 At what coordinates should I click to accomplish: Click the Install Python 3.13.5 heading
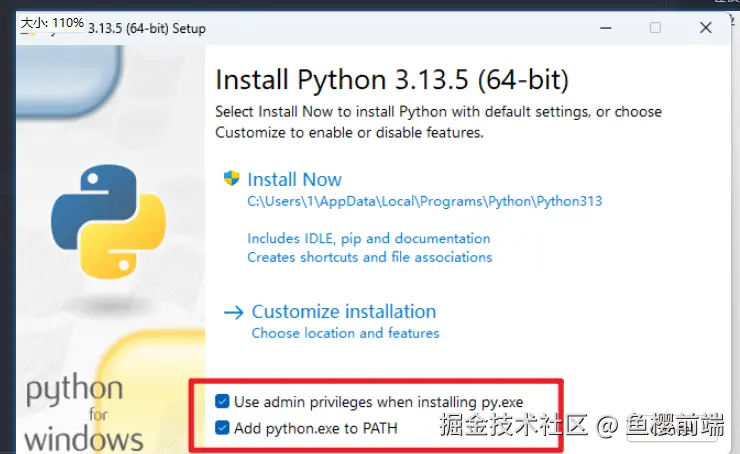click(392, 79)
